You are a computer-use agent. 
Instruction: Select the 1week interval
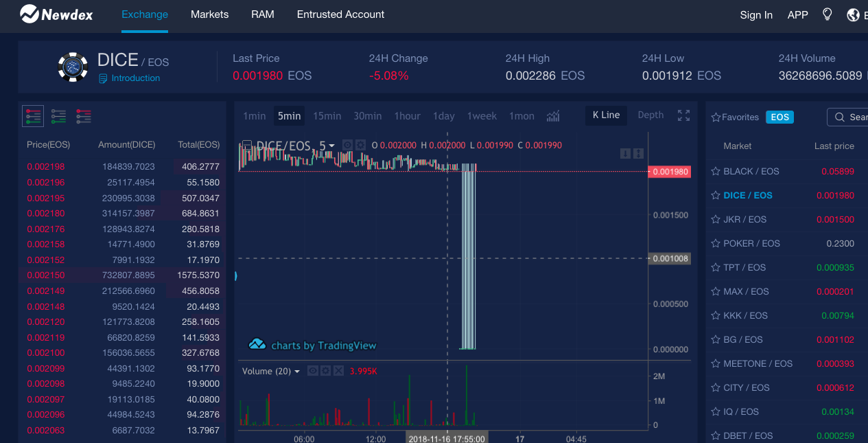pos(482,116)
